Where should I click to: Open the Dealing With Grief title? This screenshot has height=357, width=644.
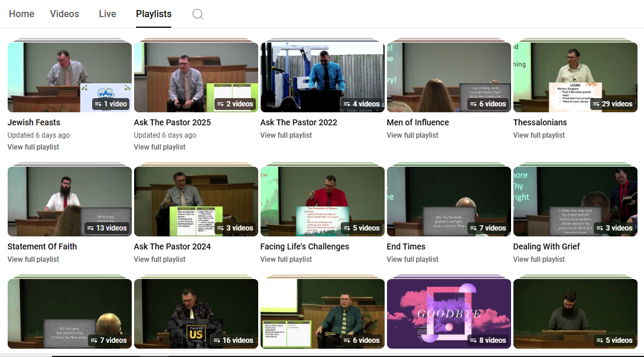[x=547, y=246]
